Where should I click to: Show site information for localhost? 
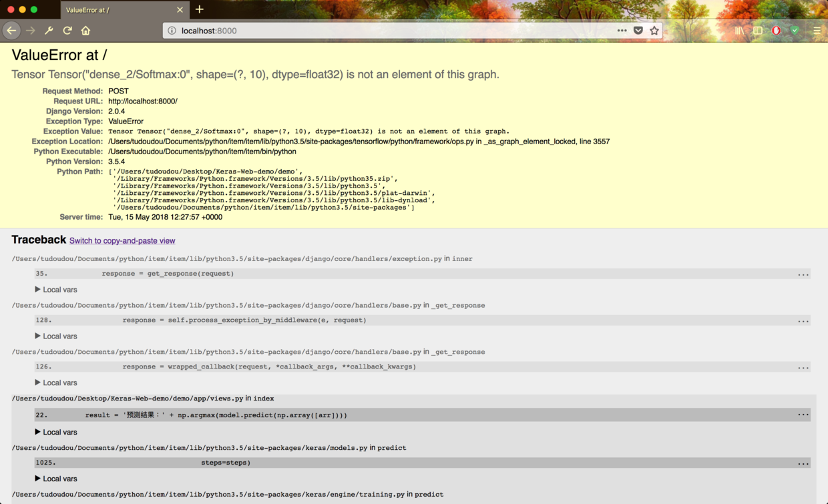pyautogui.click(x=172, y=31)
